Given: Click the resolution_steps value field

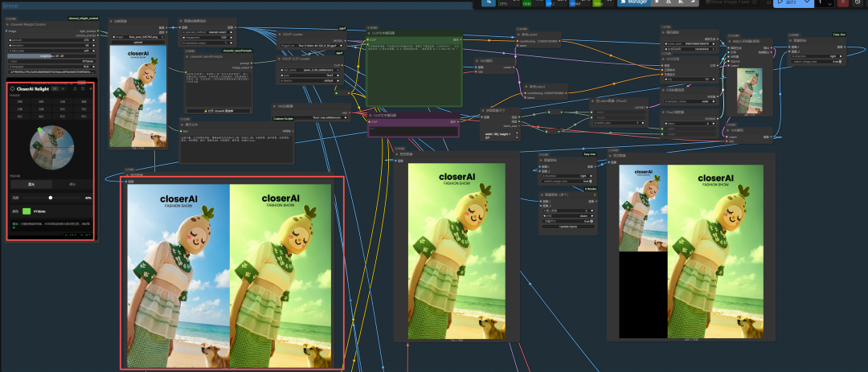Looking at the screenshot, I should 207,43.
